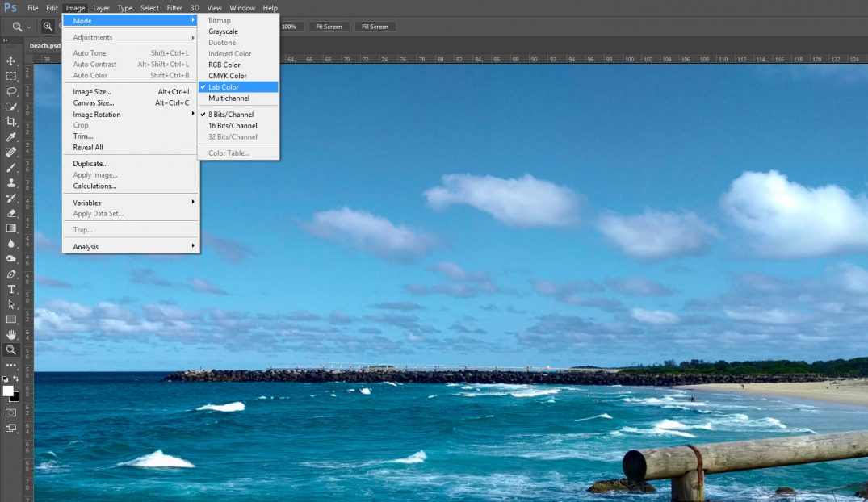Open the white foreground color swatch
Screen dimensions: 868x502
pos(8,391)
